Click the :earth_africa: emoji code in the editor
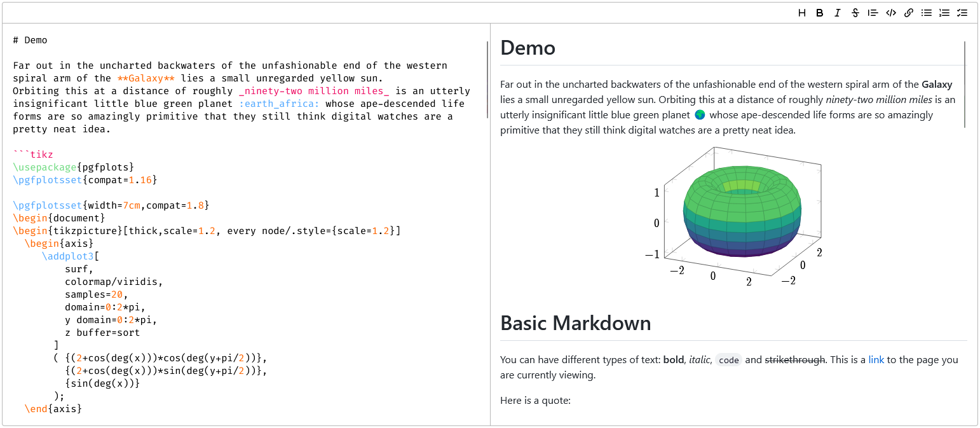 point(280,104)
